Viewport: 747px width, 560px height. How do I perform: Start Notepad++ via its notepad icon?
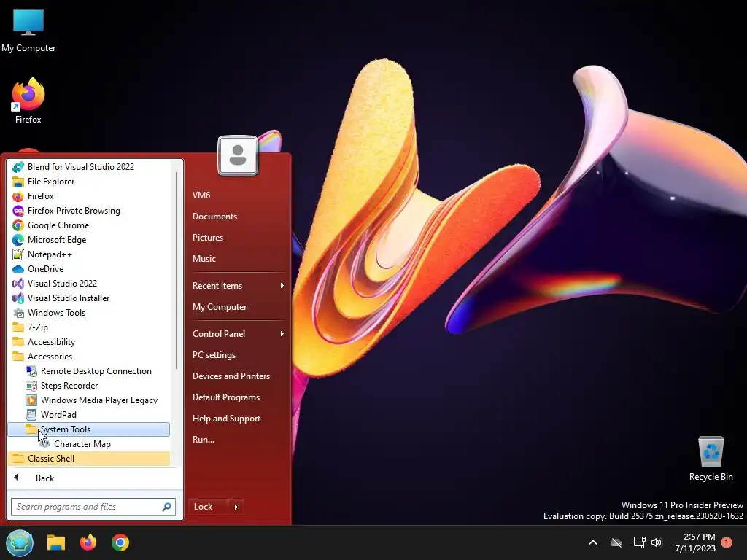point(18,254)
